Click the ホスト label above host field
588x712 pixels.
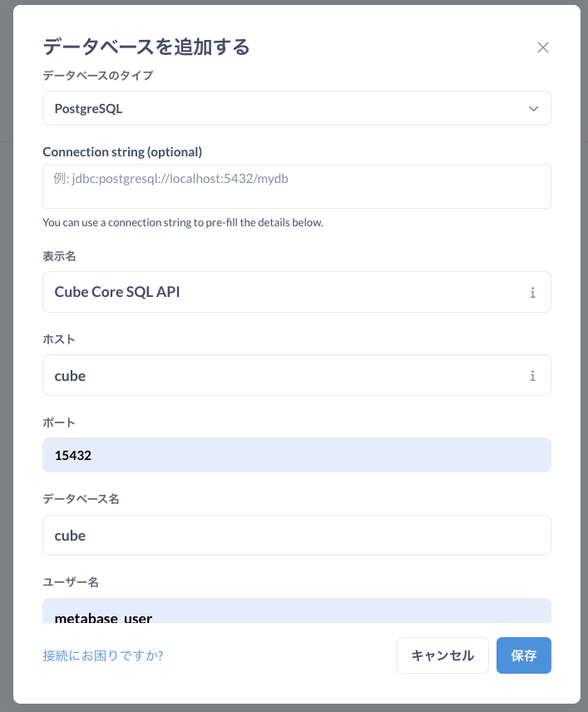tap(59, 339)
